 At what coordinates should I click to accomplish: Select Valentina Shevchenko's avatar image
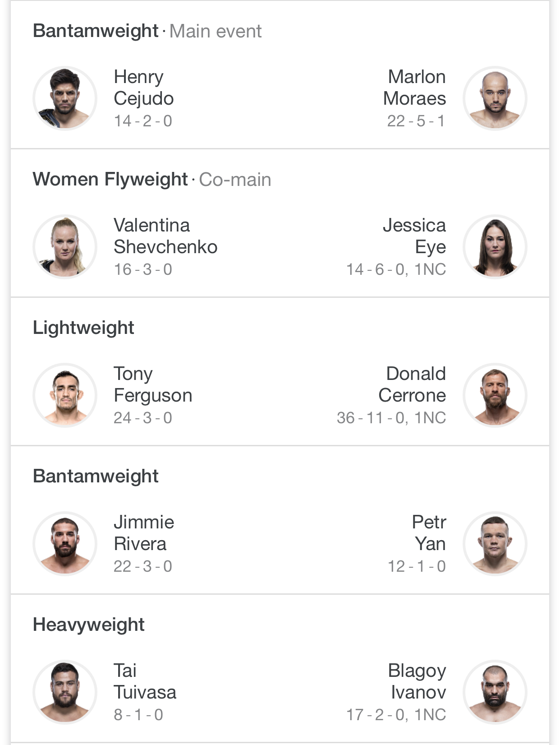tap(65, 247)
